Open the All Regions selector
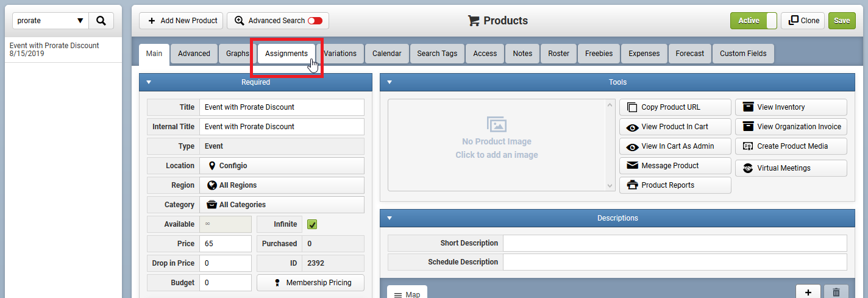The image size is (868, 298). pyautogui.click(x=282, y=185)
